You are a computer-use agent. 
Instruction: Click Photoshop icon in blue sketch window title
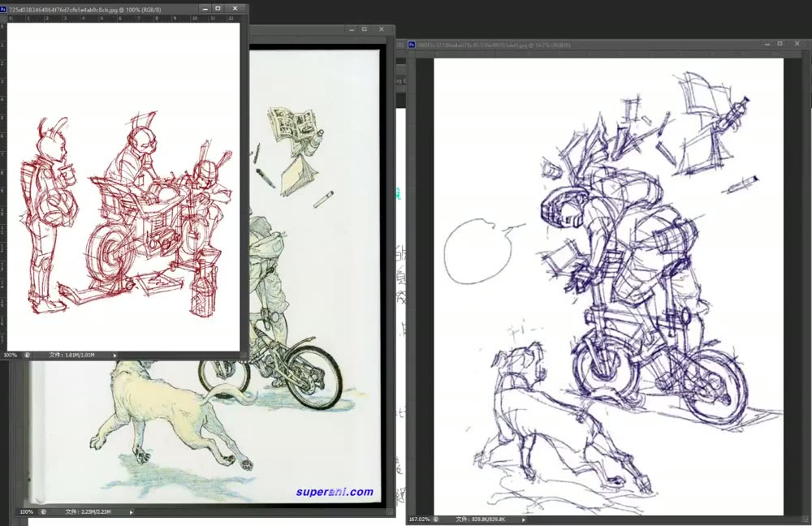click(x=412, y=45)
